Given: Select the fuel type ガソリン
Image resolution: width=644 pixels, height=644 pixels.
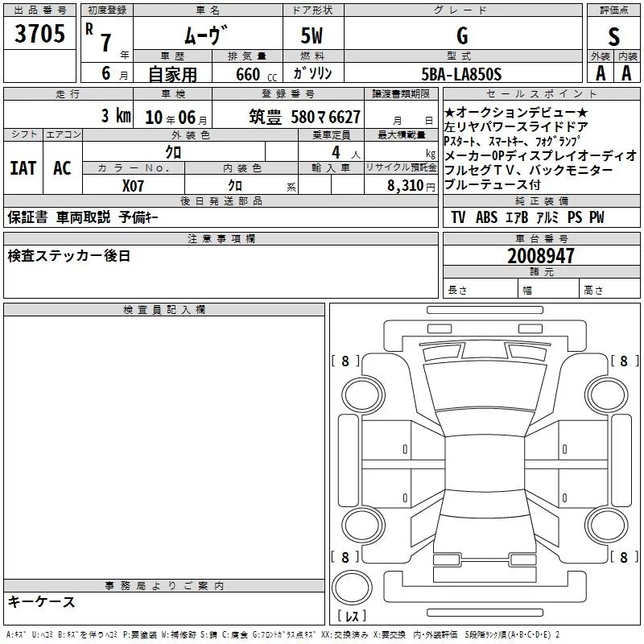Looking at the screenshot, I should click(312, 73).
